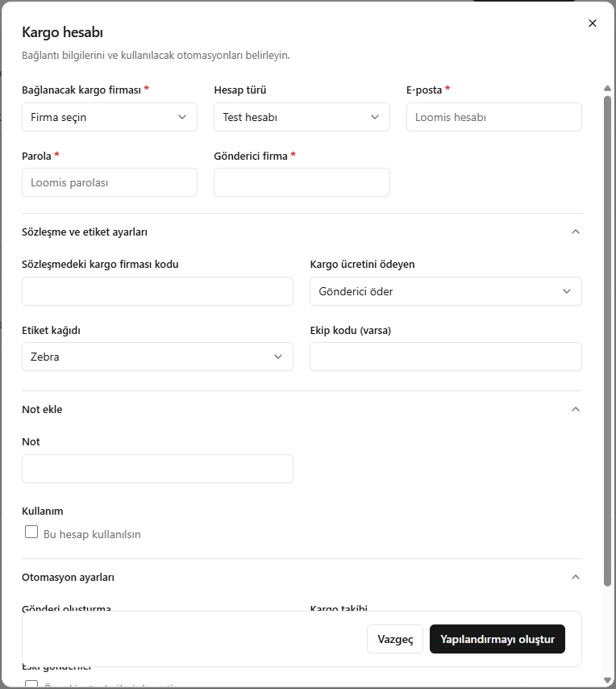Collapse the Sözleşme ve etiket ayarları section
This screenshot has width=616, height=689.
[x=576, y=232]
